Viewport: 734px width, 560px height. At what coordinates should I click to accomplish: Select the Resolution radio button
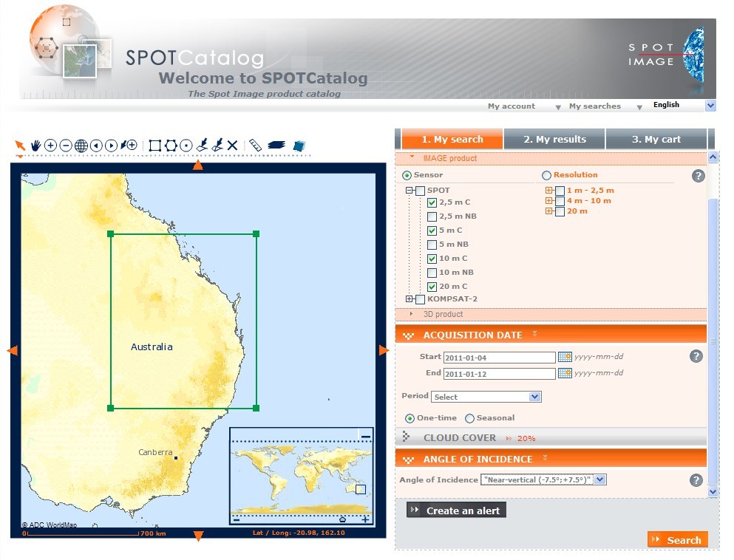pyautogui.click(x=546, y=175)
